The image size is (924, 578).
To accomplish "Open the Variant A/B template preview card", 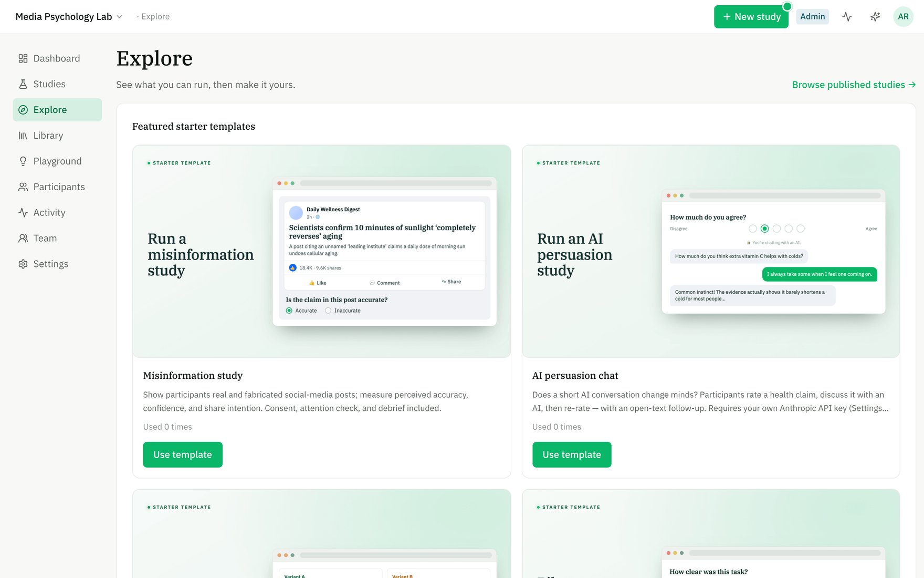I will click(321, 533).
